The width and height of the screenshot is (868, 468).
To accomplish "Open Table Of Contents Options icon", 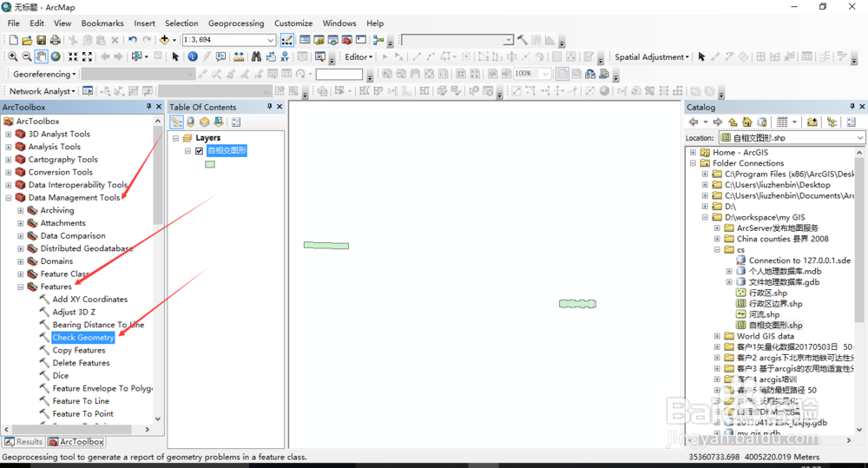I will [236, 122].
